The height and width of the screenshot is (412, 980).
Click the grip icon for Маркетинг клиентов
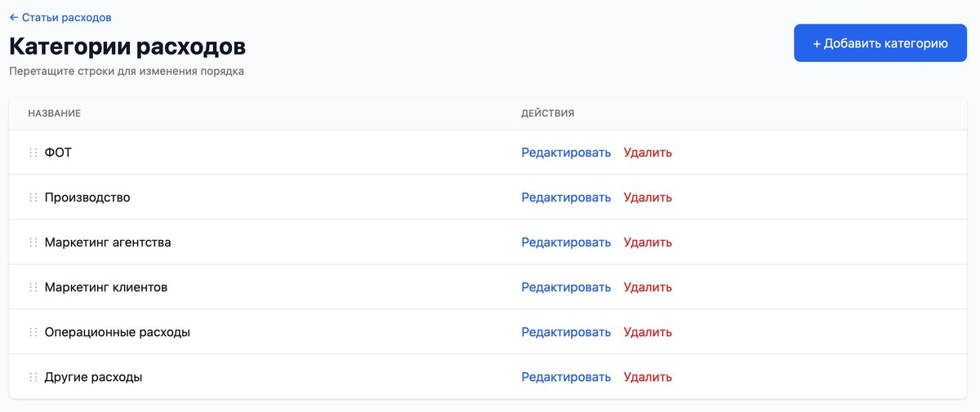click(33, 287)
